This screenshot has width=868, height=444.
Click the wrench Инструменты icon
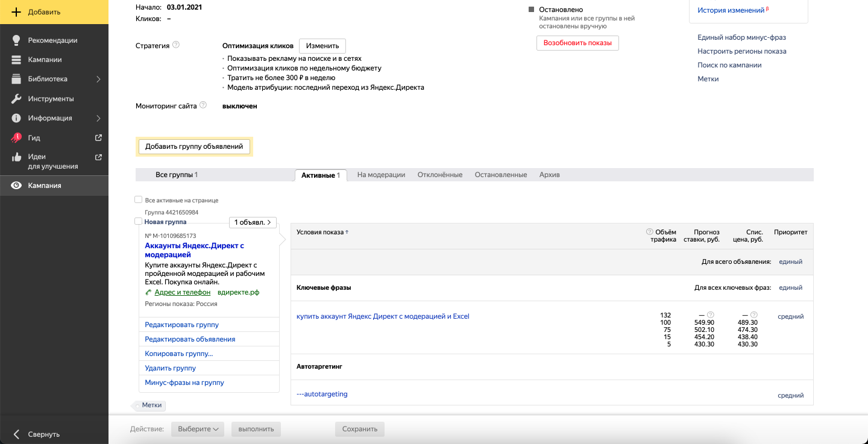point(16,99)
